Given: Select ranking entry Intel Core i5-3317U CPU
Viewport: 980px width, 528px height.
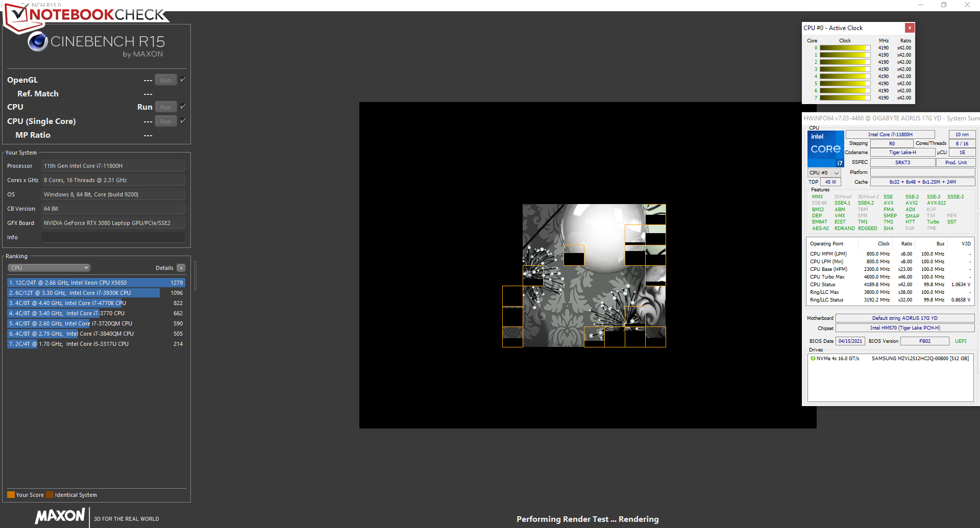Looking at the screenshot, I should (x=96, y=344).
